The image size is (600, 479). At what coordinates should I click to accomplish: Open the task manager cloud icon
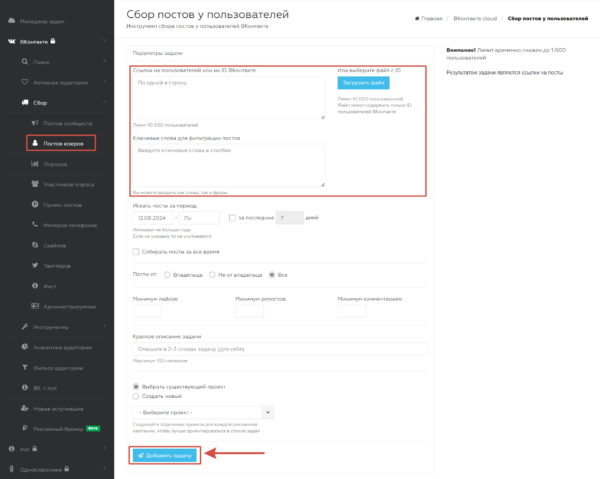click(11, 21)
